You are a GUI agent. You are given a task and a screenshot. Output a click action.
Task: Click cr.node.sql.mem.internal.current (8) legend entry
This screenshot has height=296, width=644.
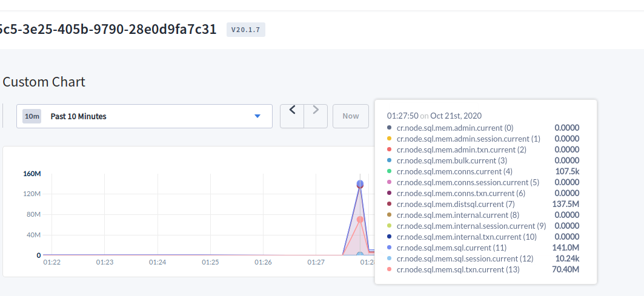(x=458, y=215)
